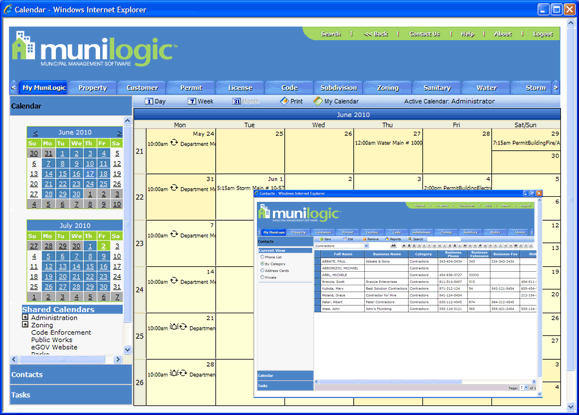Select July 2 in July mini calendar
Viewport: 579px width, 415px height.
point(103,246)
